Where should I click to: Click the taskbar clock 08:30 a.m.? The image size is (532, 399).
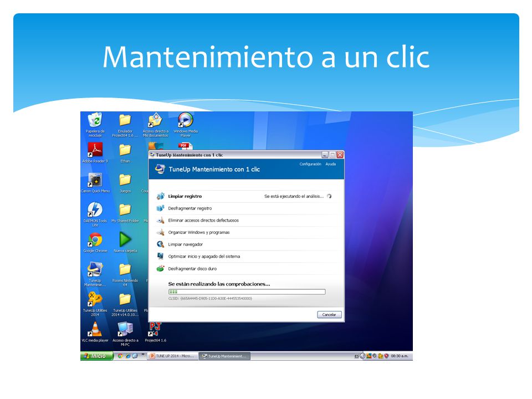click(400, 356)
